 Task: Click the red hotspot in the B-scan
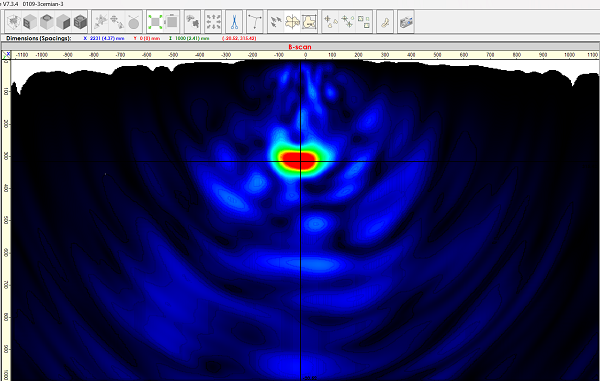[x=298, y=160]
